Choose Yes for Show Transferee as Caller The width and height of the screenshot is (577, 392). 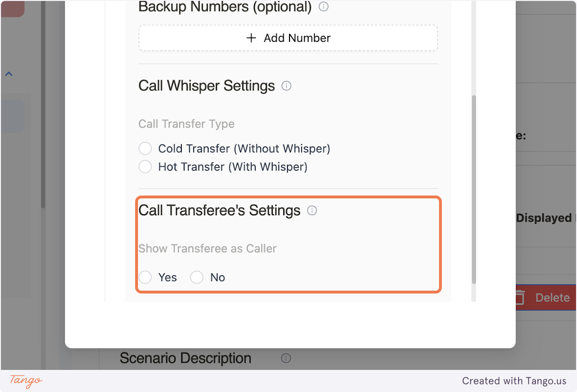coord(145,277)
